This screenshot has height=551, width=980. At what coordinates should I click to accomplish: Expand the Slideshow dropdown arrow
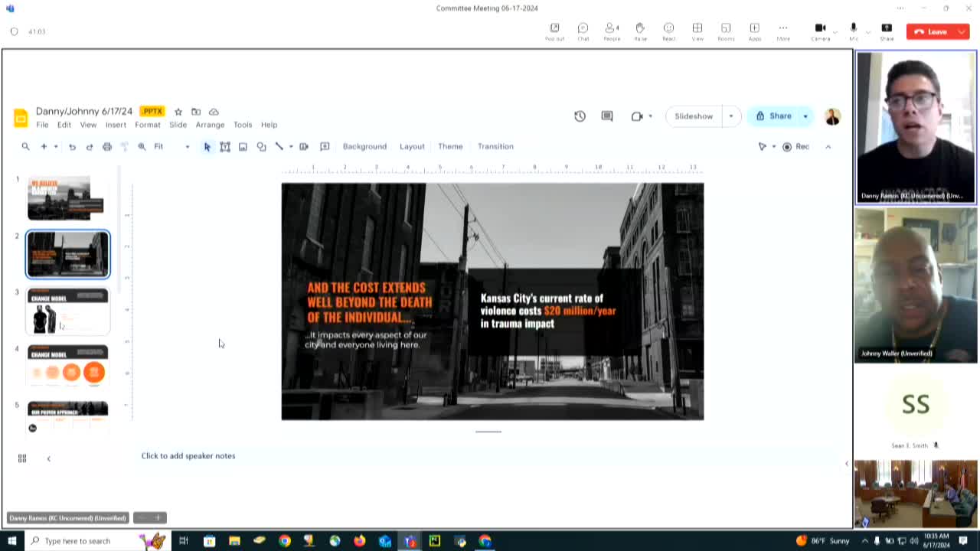(x=730, y=116)
